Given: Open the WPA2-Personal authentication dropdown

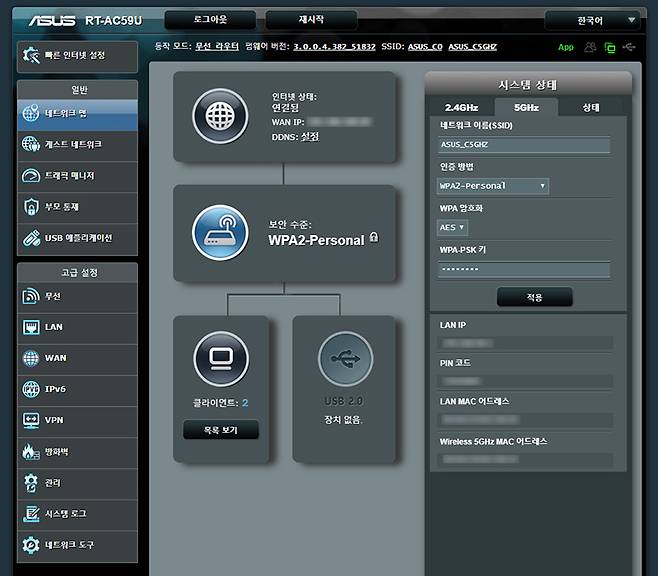Looking at the screenshot, I should [x=492, y=186].
